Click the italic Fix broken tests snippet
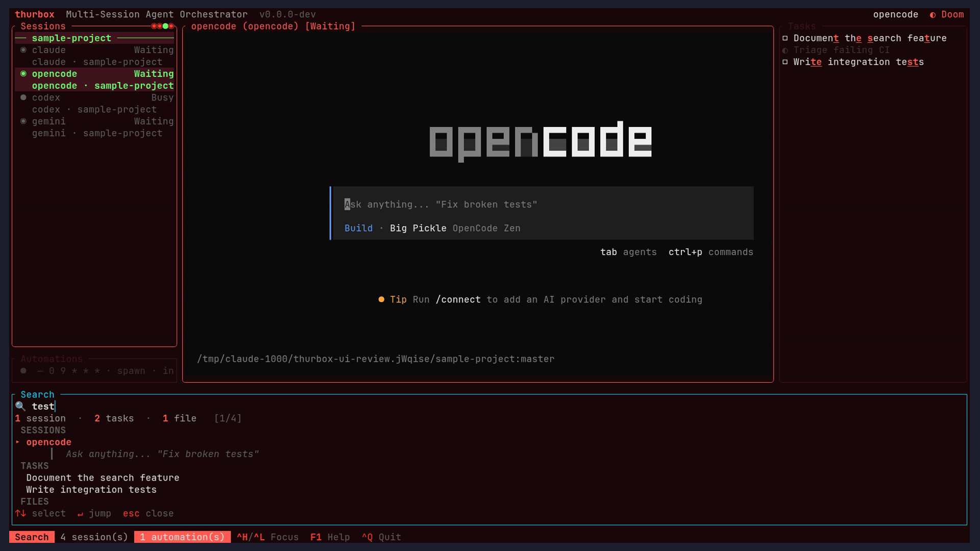 [162, 455]
